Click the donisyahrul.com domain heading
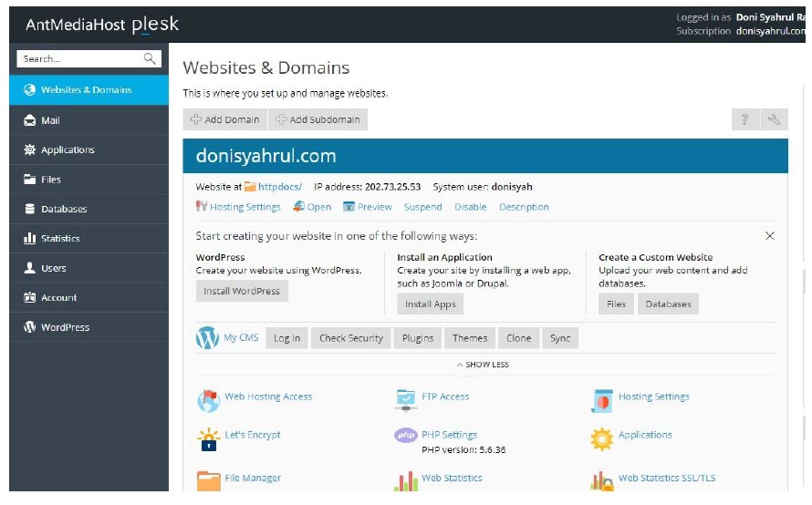Image resolution: width=812 pixels, height=505 pixels. [x=265, y=156]
